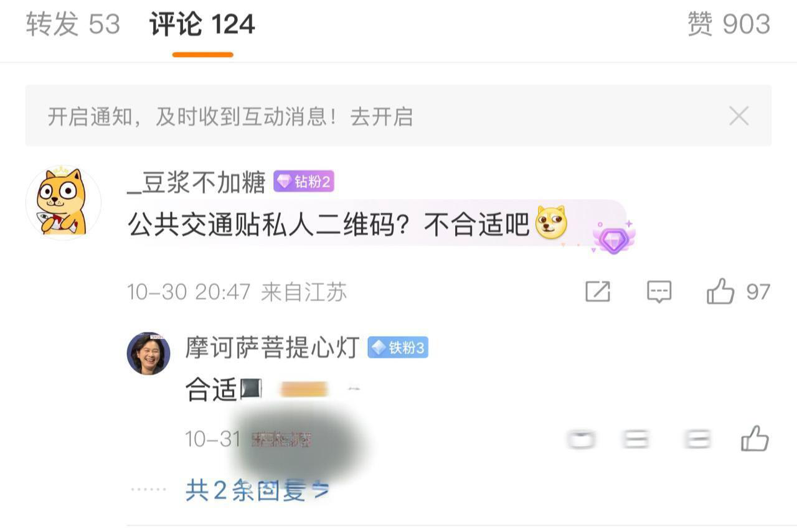This screenshot has height=532, width=797.
Task: Tap 去开启 to enable notifications
Action: [x=382, y=116]
